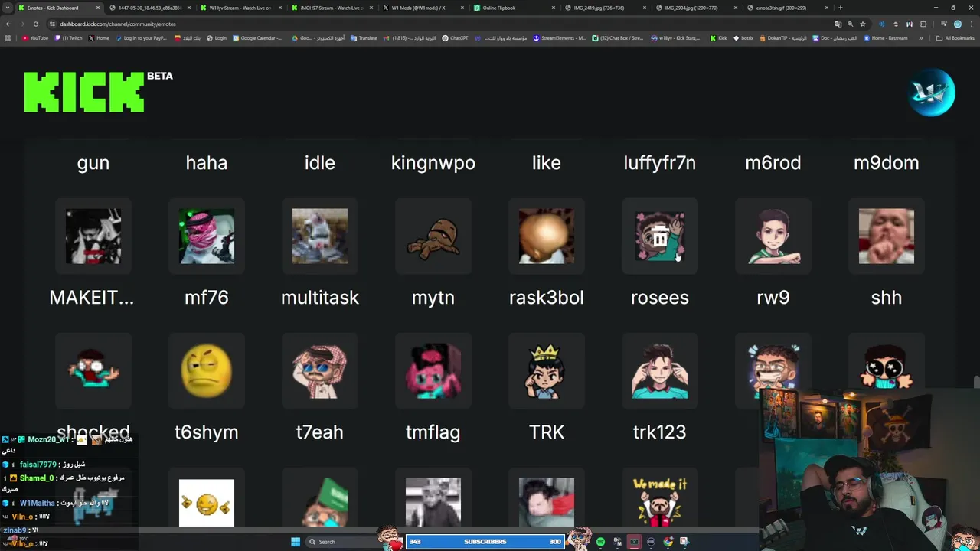
Task: Click the "multitask" label text
Action: [x=320, y=298]
